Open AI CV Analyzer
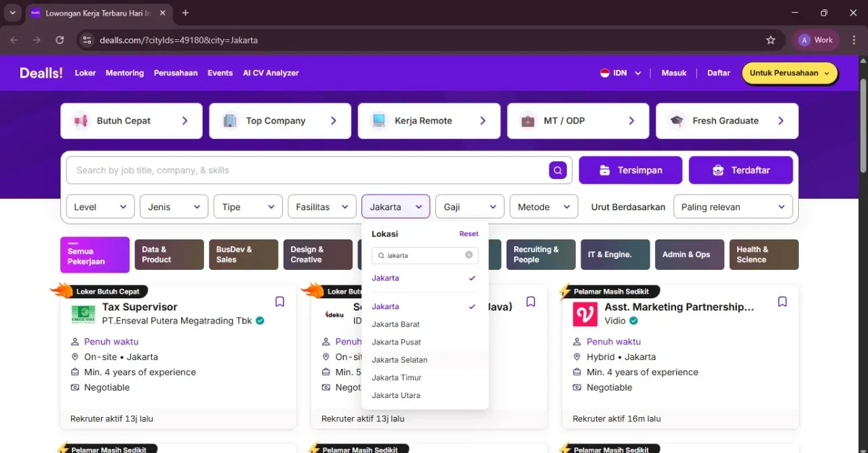 (271, 73)
